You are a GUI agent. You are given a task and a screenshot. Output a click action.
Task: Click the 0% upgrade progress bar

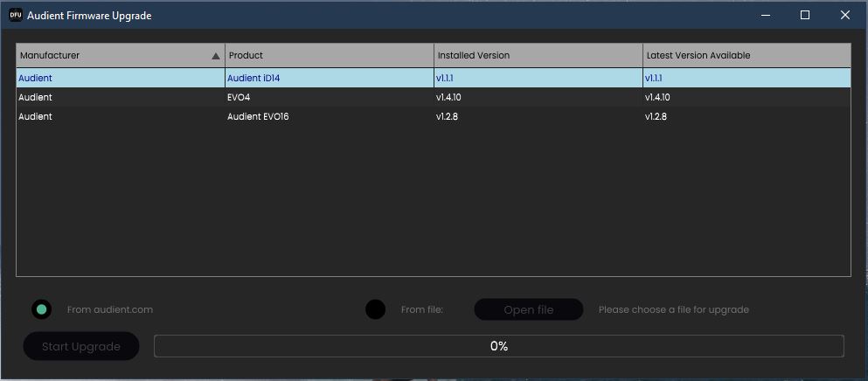(499, 346)
